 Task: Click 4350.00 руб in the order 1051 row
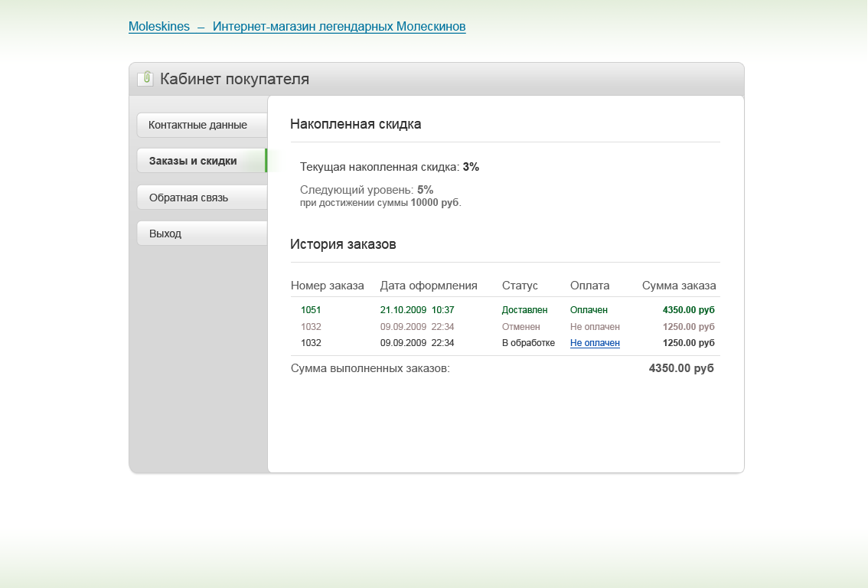[689, 310]
